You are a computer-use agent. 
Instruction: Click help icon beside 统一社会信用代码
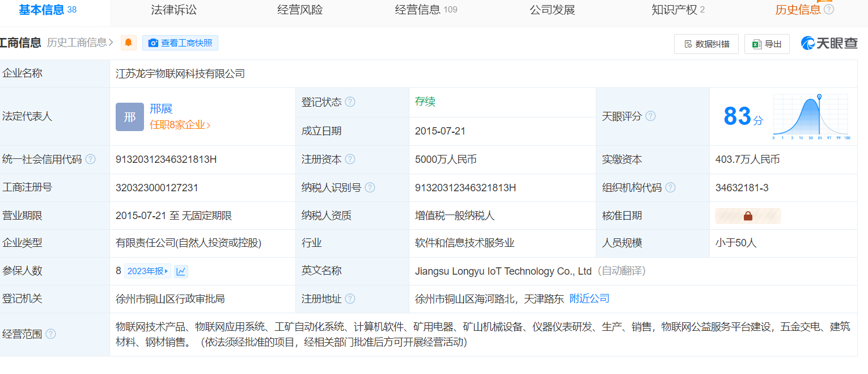(90, 159)
